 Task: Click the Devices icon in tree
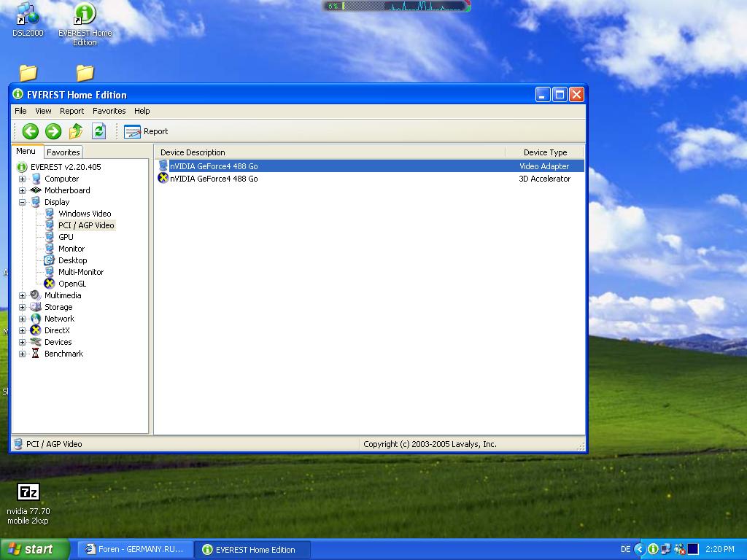coord(36,342)
